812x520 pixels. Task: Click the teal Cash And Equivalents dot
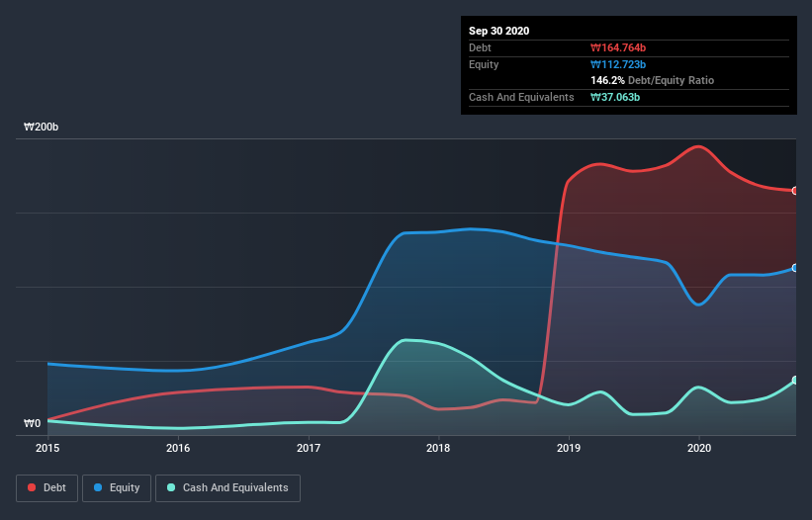click(171, 487)
